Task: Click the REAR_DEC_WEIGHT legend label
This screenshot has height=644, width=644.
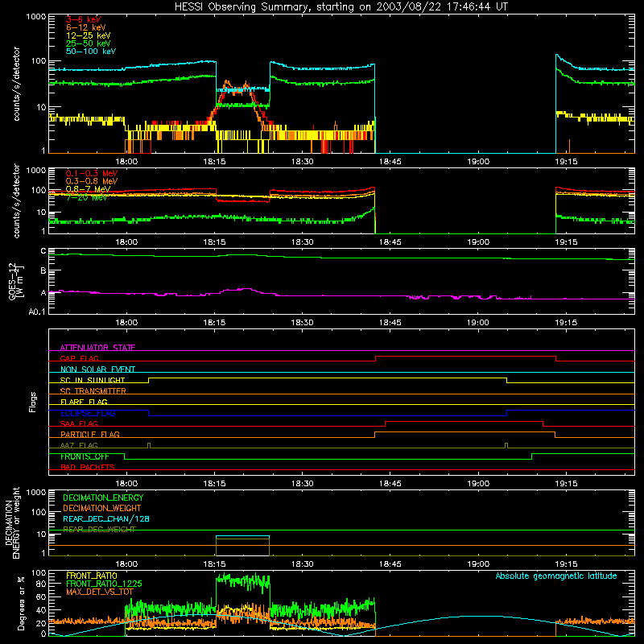Action: pos(99,530)
